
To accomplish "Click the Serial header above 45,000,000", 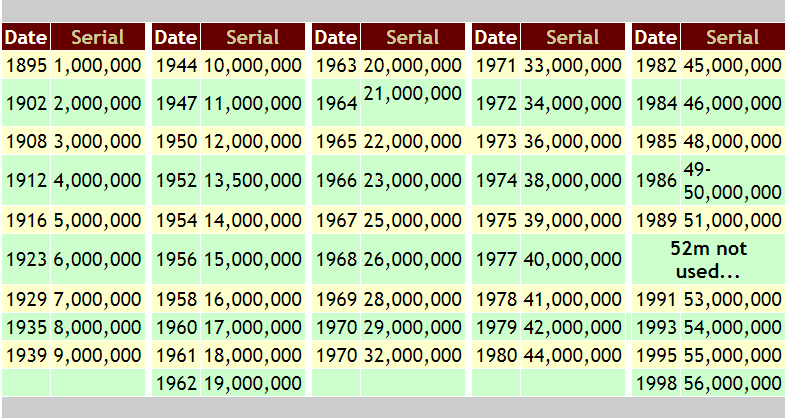I will [732, 38].
